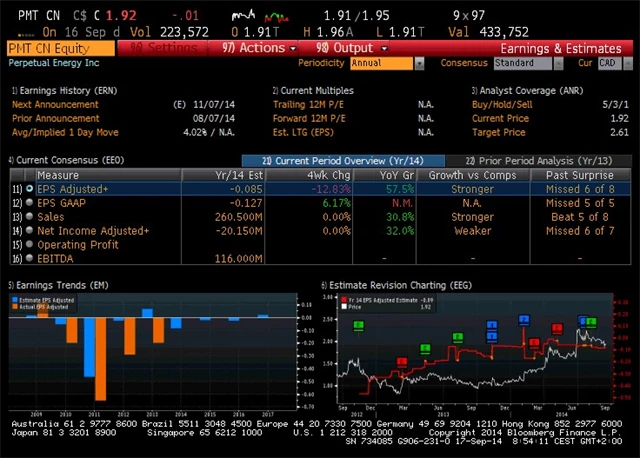Click the red Yr 14 EPS estimate legend marker
The height and width of the screenshot is (458, 640).
point(344,298)
